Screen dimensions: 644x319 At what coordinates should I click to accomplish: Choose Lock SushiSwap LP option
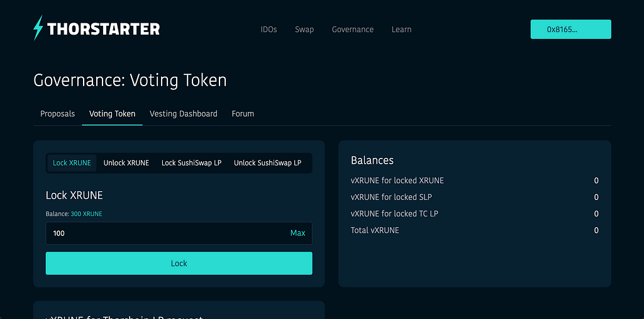tap(191, 163)
